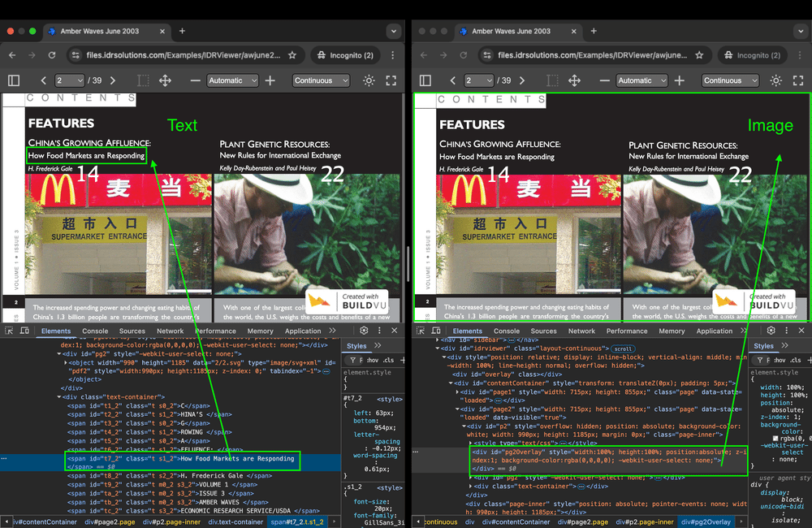Viewport: 812px width, 528px height.
Task: Select the text-select tool in the left viewer
Action: point(143,80)
